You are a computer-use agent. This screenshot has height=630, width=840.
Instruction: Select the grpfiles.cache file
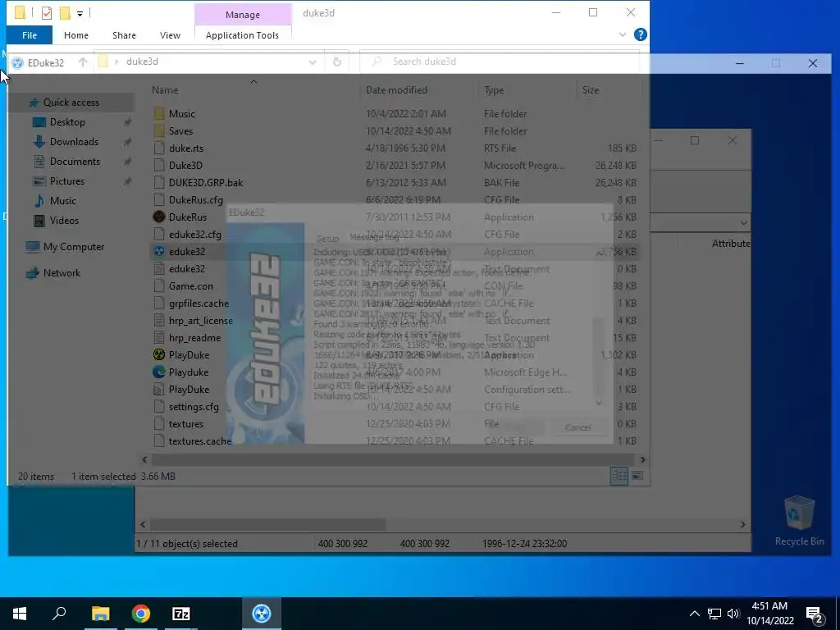199,304
